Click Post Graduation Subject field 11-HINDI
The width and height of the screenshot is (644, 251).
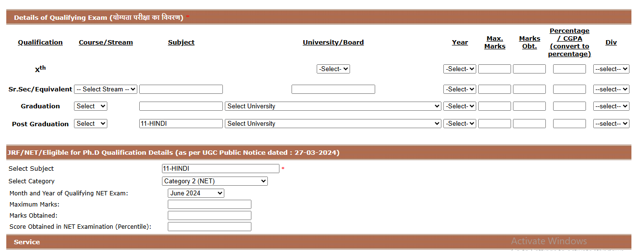point(181,124)
